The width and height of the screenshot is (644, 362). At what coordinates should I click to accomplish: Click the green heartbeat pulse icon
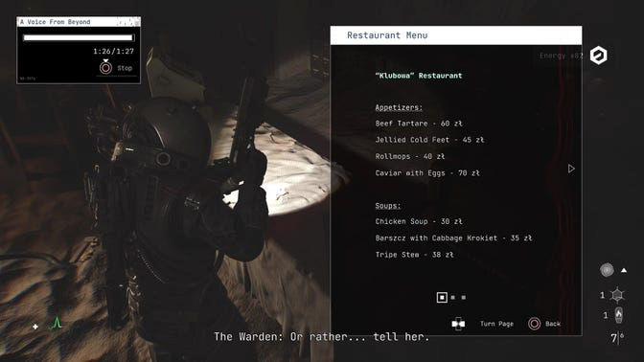[56, 323]
